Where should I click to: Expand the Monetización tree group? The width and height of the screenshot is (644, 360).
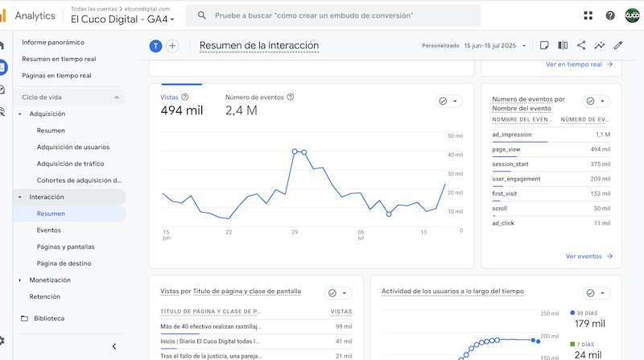tap(19, 279)
